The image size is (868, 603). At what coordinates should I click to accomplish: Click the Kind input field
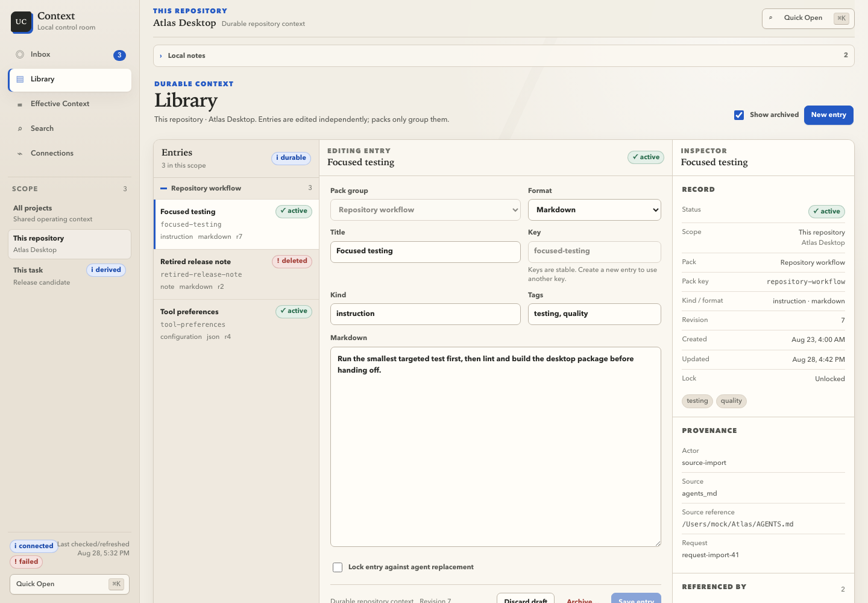coord(426,314)
